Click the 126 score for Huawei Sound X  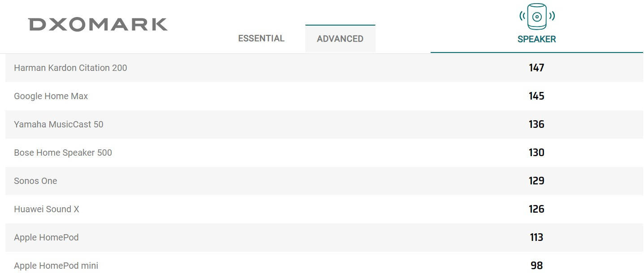point(536,209)
